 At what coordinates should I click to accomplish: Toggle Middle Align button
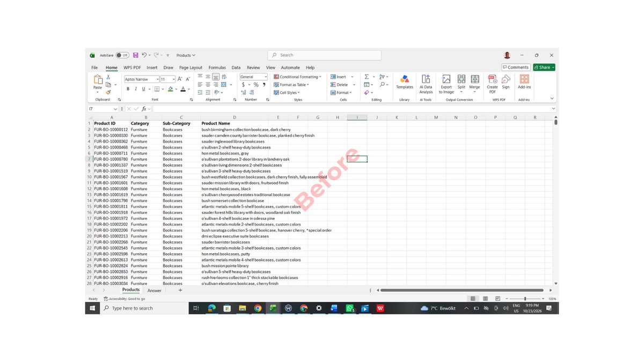pos(208,77)
